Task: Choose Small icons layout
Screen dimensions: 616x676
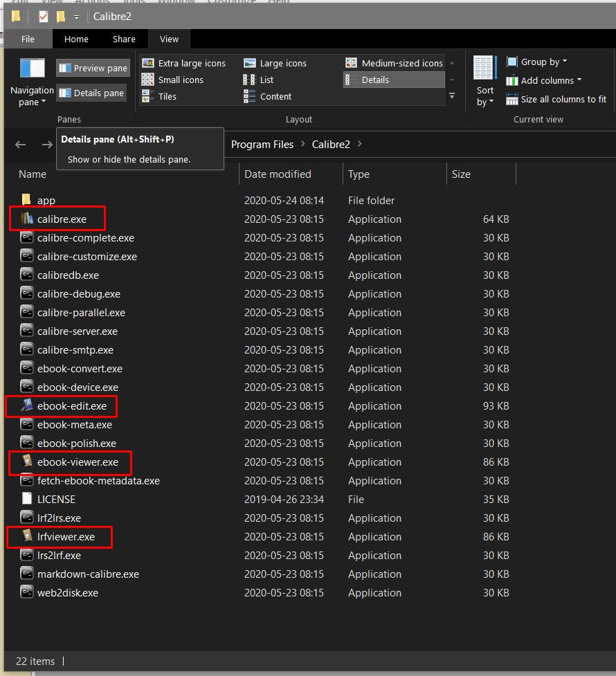Action: pos(172,80)
